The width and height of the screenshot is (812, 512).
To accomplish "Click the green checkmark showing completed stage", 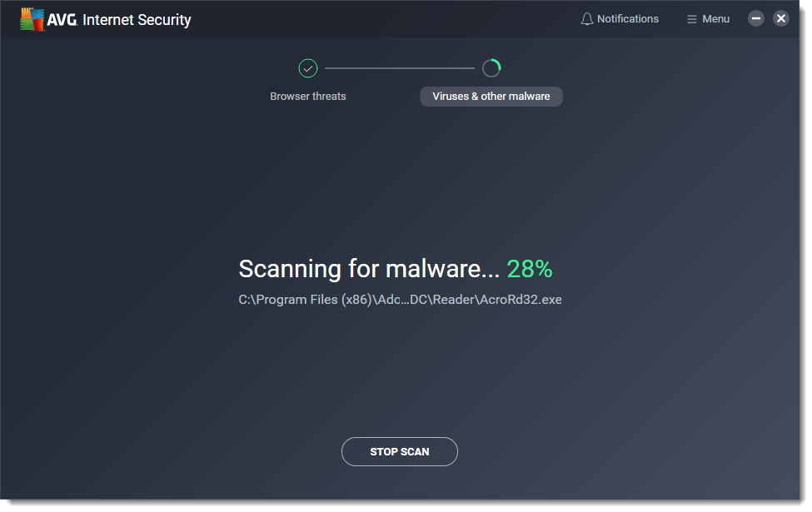I will coord(308,67).
